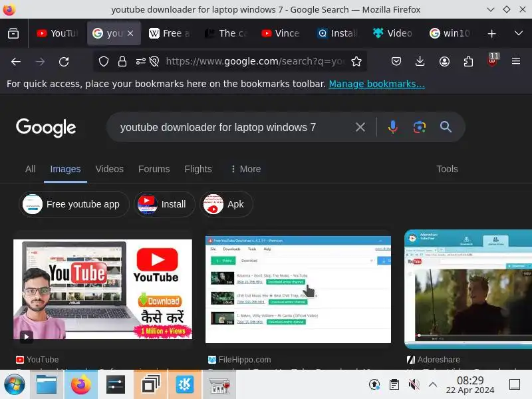Open the YouTube Download tutorial thumbnail

click(103, 289)
